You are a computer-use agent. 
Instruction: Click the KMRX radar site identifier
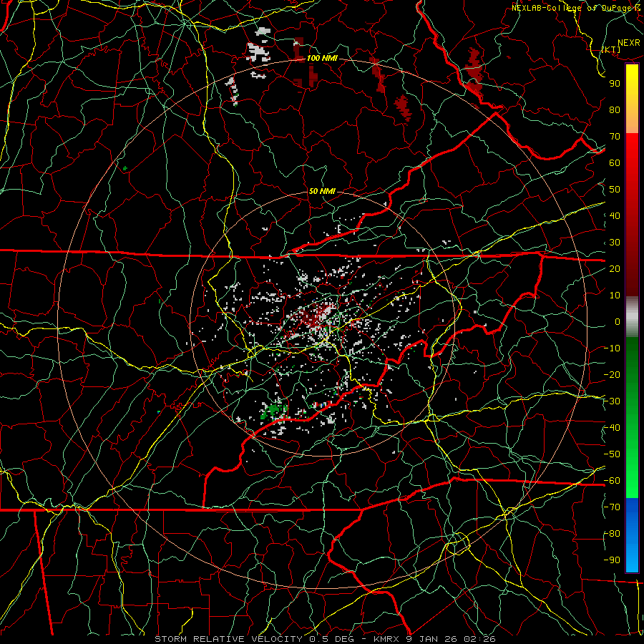(387, 639)
